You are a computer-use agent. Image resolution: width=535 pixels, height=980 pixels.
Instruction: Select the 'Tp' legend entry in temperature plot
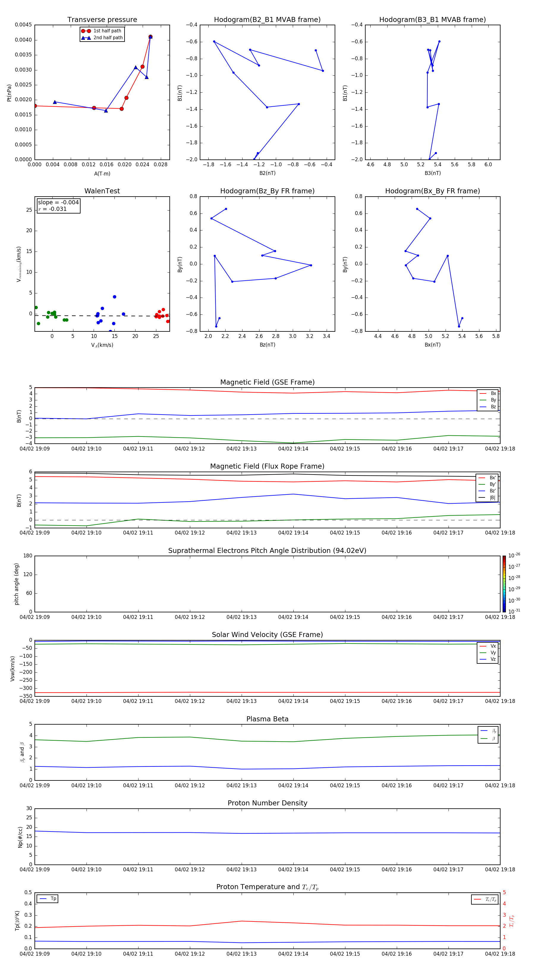[48, 899]
